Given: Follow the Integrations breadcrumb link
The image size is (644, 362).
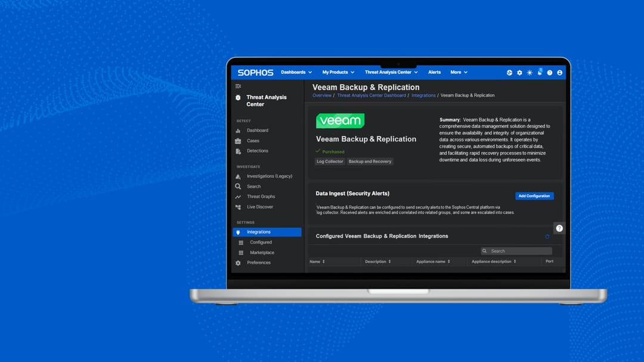Looking at the screenshot, I should pyautogui.click(x=423, y=95).
